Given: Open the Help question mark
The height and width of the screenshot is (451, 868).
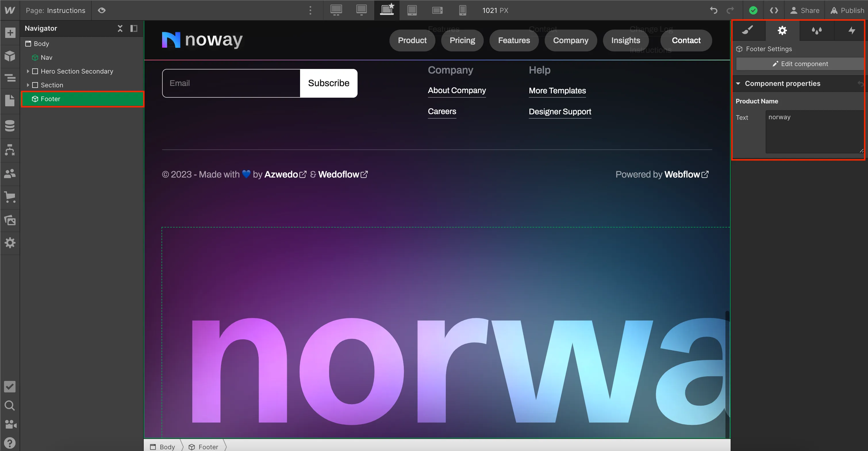Looking at the screenshot, I should (x=10, y=443).
